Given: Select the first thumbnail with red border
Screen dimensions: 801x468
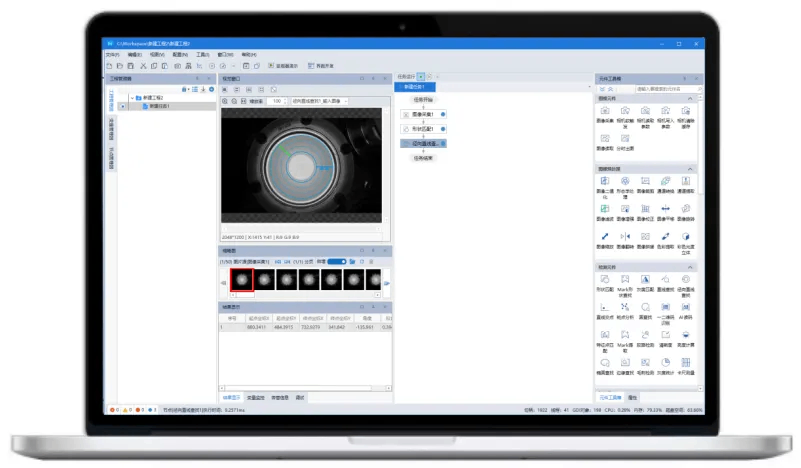Looking at the screenshot, I should tap(242, 280).
